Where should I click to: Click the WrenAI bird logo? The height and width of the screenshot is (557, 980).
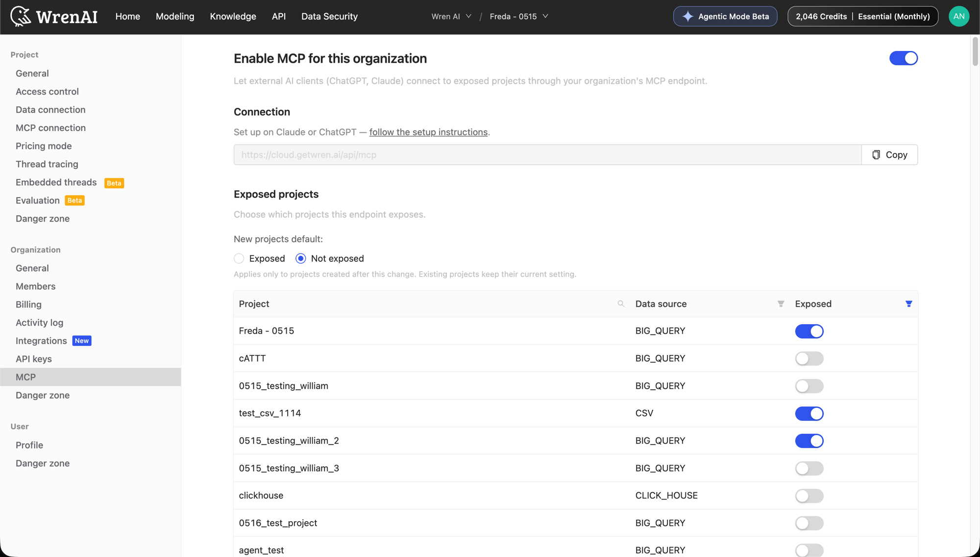pos(21,16)
